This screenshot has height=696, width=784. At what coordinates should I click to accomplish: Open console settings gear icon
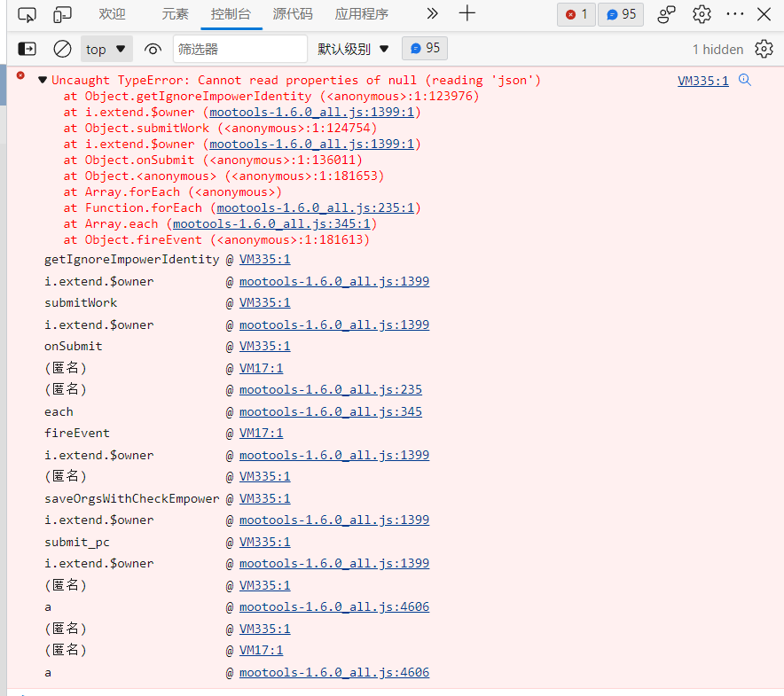pyautogui.click(x=764, y=49)
